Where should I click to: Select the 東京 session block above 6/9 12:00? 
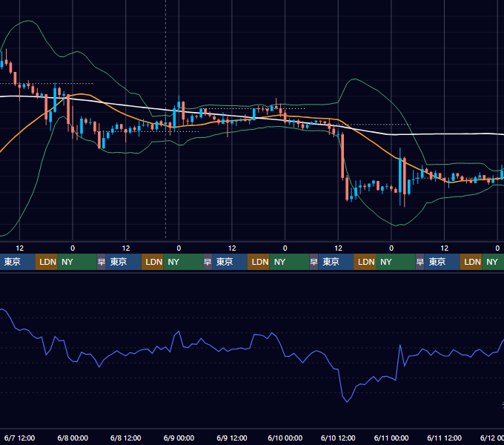point(230,262)
